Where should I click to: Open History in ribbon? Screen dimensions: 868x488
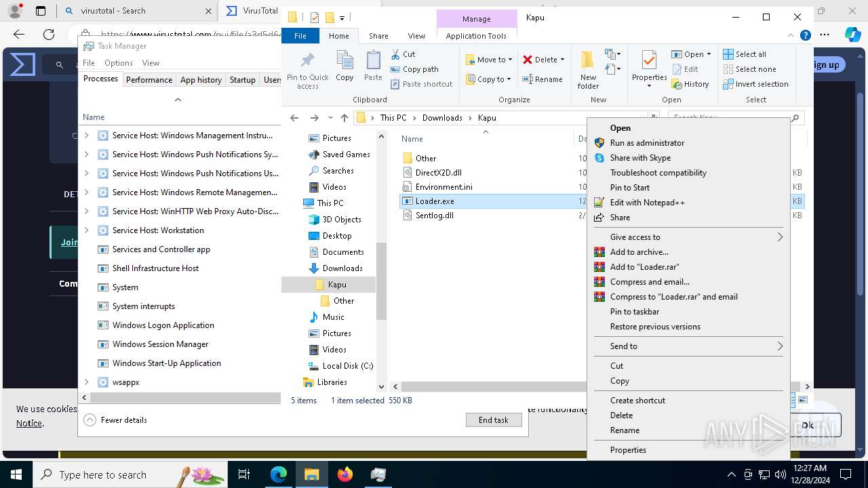pyautogui.click(x=690, y=84)
